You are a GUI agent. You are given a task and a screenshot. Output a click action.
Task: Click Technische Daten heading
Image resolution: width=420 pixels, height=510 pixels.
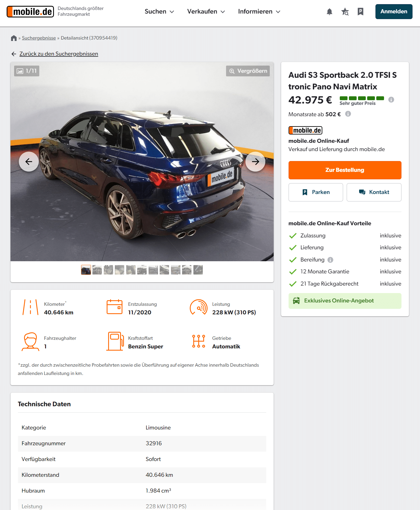[x=44, y=404]
